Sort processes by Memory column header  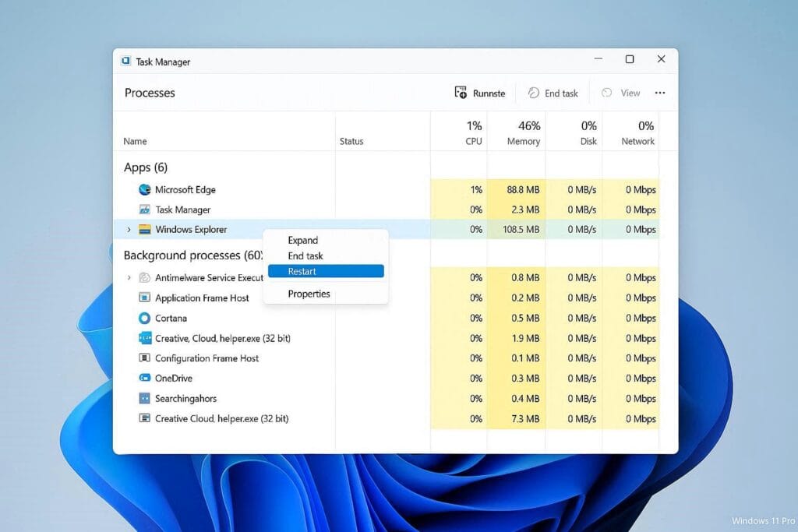pyautogui.click(x=523, y=132)
